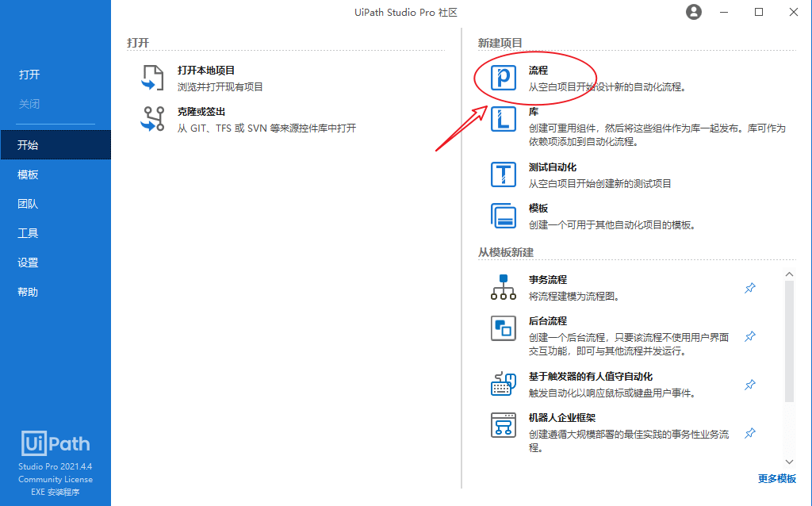This screenshot has height=506, width=812.
Task: Pin the 后台流程 template
Action: [x=750, y=336]
